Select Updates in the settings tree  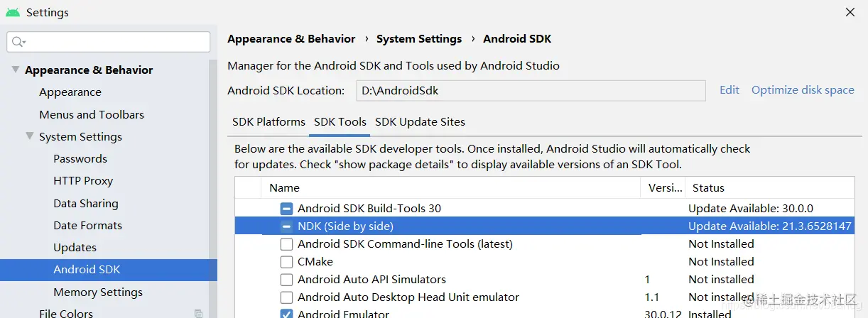pyautogui.click(x=75, y=248)
